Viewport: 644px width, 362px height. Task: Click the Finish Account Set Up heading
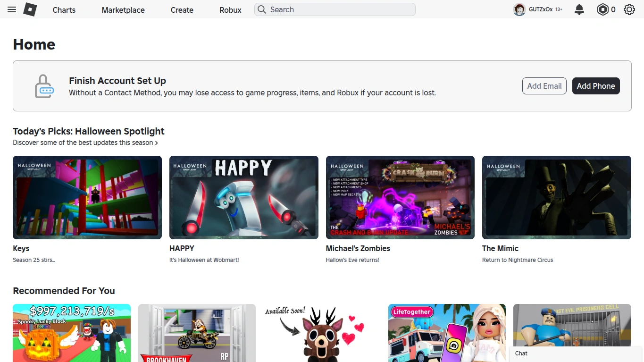(x=117, y=81)
